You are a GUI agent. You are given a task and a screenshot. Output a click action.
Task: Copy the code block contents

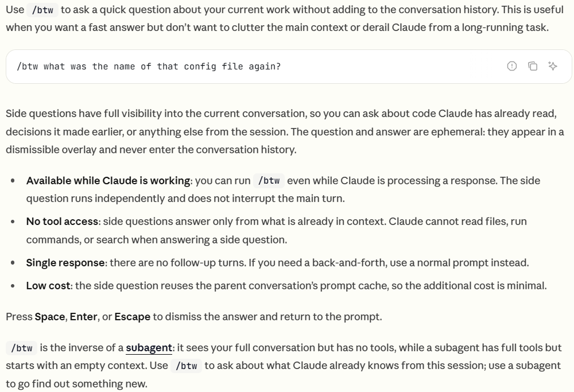coord(533,66)
